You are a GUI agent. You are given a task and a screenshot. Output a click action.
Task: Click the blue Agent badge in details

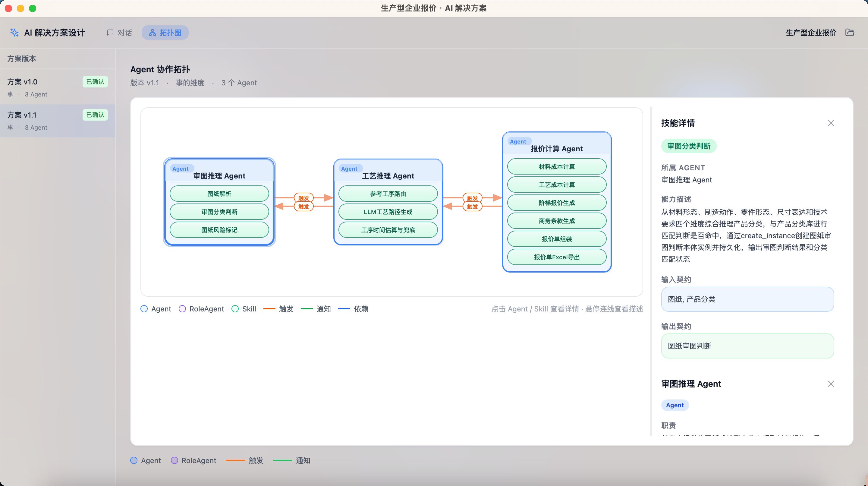click(675, 405)
